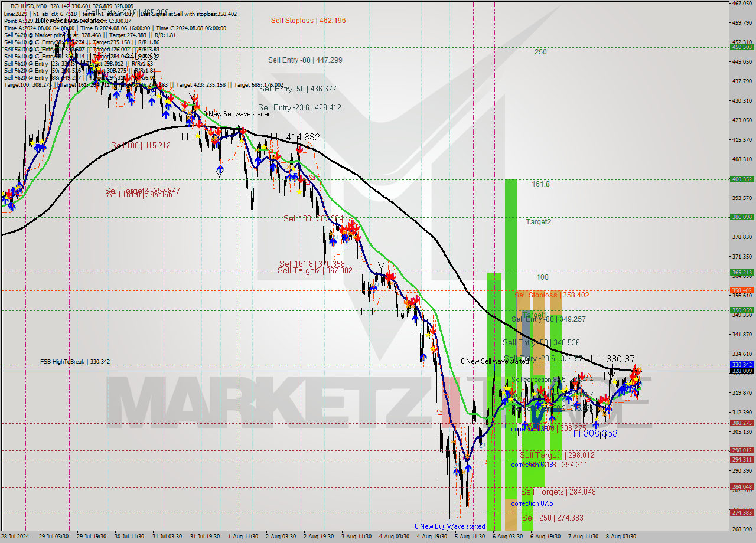Select the 'correction 87.5' label

[x=532, y=503]
